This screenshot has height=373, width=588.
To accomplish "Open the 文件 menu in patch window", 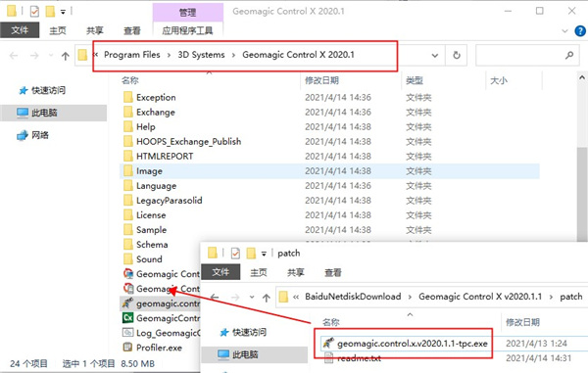I will tap(220, 272).
